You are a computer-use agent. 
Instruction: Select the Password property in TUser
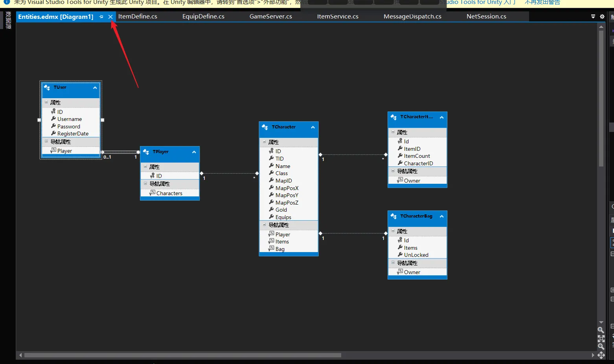click(68, 126)
